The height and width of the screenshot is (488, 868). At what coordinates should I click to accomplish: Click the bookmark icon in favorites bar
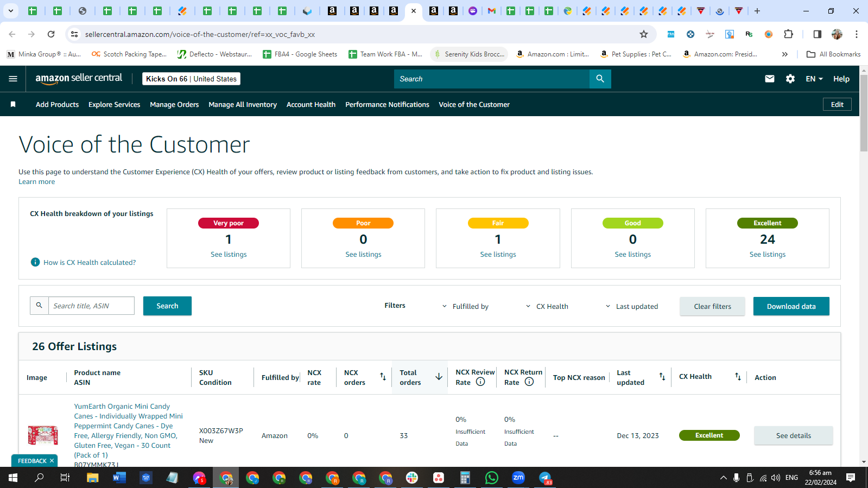[x=13, y=104]
